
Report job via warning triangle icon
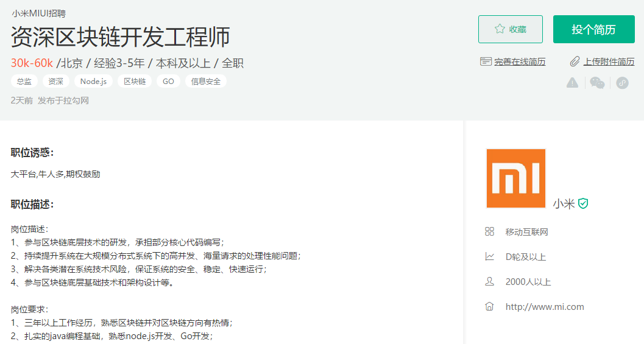[572, 83]
